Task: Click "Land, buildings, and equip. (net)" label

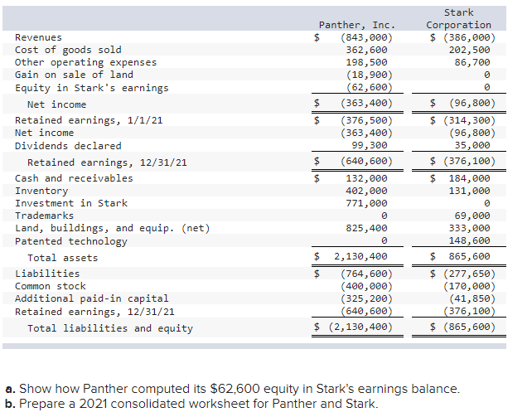Action: tap(113, 228)
